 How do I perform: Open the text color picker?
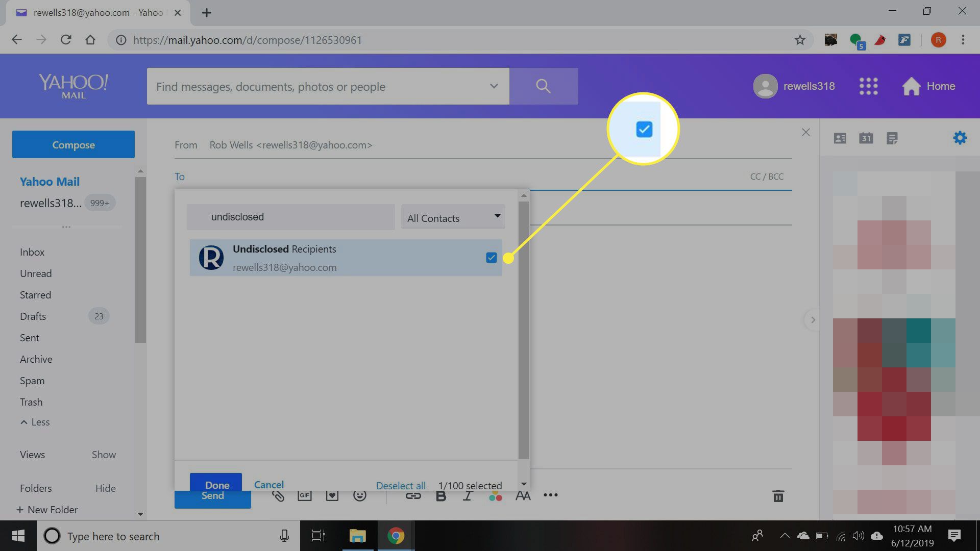pyautogui.click(x=495, y=496)
